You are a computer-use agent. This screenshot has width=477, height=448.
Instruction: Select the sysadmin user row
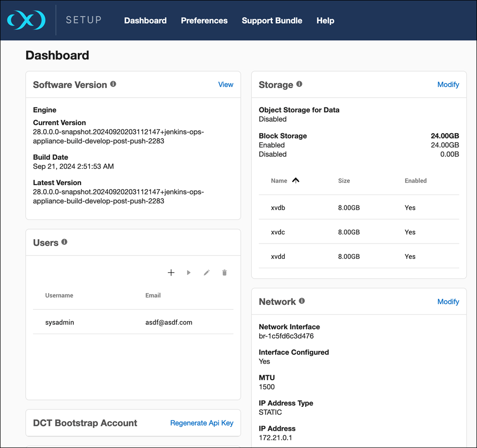133,322
